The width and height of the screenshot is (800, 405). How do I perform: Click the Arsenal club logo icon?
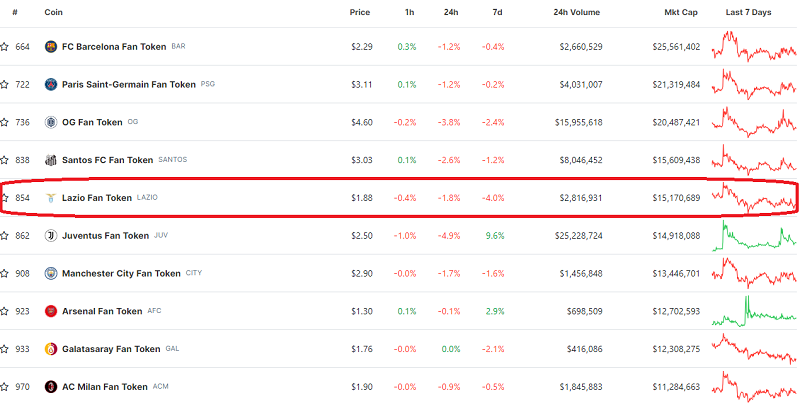pyautogui.click(x=51, y=311)
